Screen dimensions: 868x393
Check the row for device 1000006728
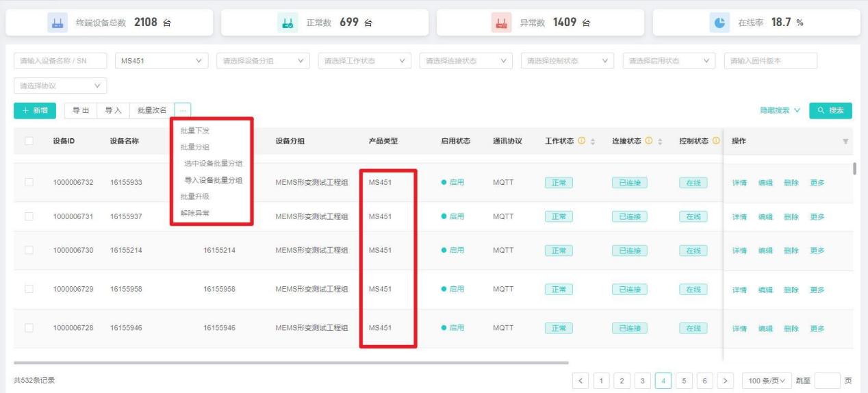pos(29,327)
